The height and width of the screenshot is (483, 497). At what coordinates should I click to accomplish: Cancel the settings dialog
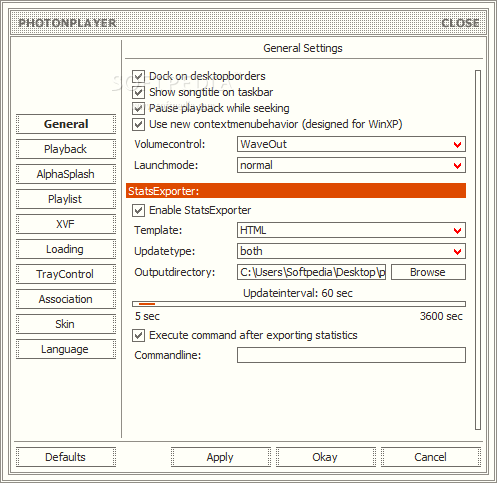coord(431,457)
